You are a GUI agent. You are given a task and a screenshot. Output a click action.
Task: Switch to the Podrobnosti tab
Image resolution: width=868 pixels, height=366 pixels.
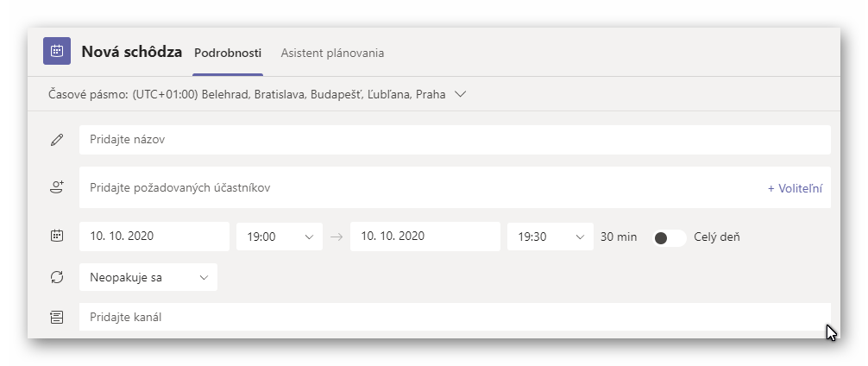click(228, 53)
